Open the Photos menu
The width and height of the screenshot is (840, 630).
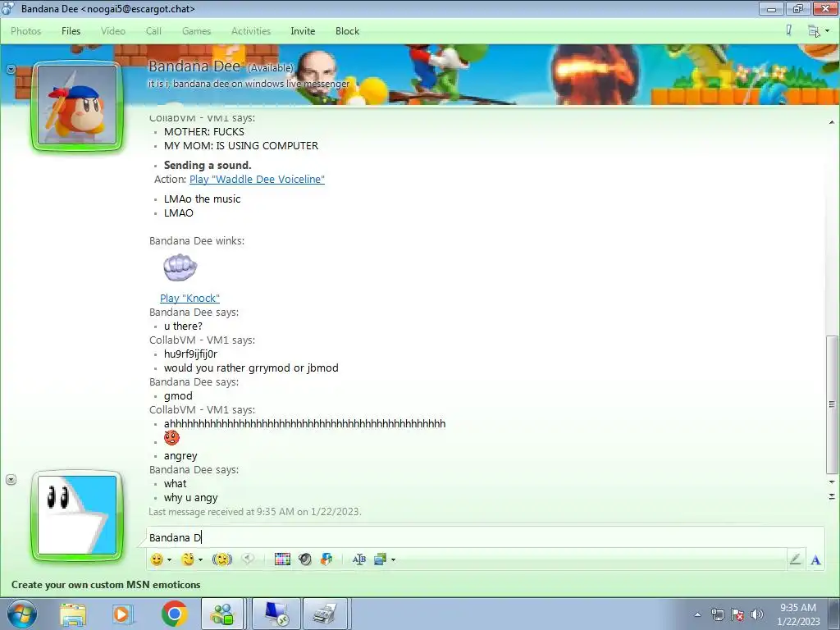pyautogui.click(x=25, y=31)
